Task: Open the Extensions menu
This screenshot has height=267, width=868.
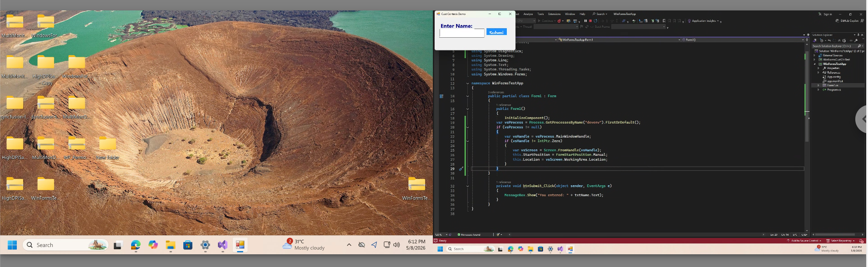Action: click(x=554, y=14)
